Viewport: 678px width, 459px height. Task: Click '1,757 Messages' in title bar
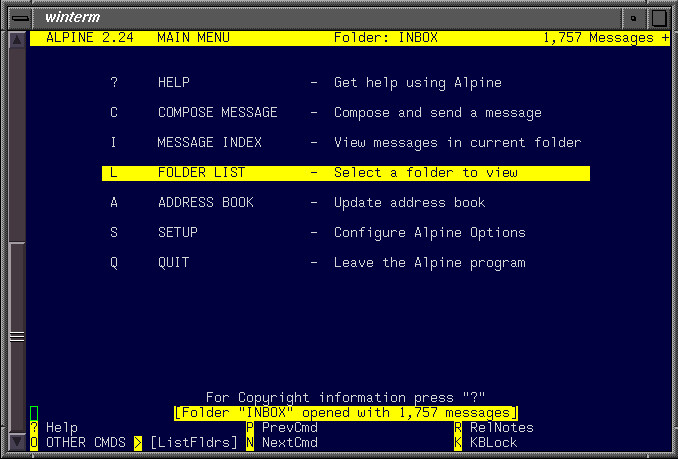(x=598, y=38)
